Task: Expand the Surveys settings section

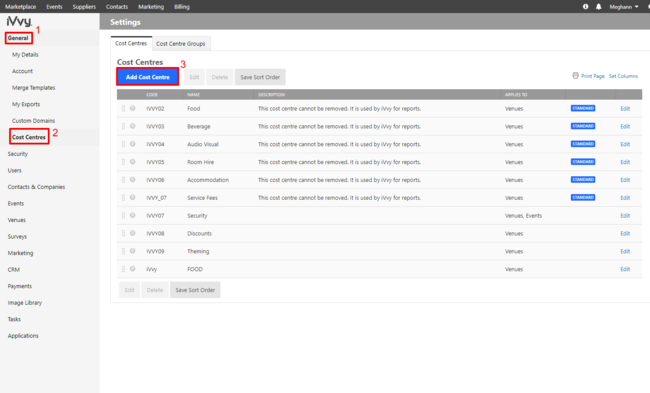Action: pyautogui.click(x=17, y=237)
